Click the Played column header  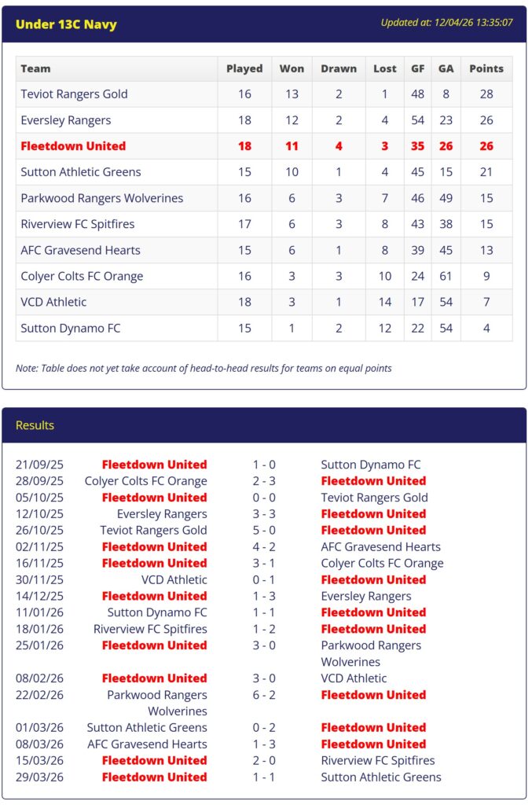coord(244,68)
